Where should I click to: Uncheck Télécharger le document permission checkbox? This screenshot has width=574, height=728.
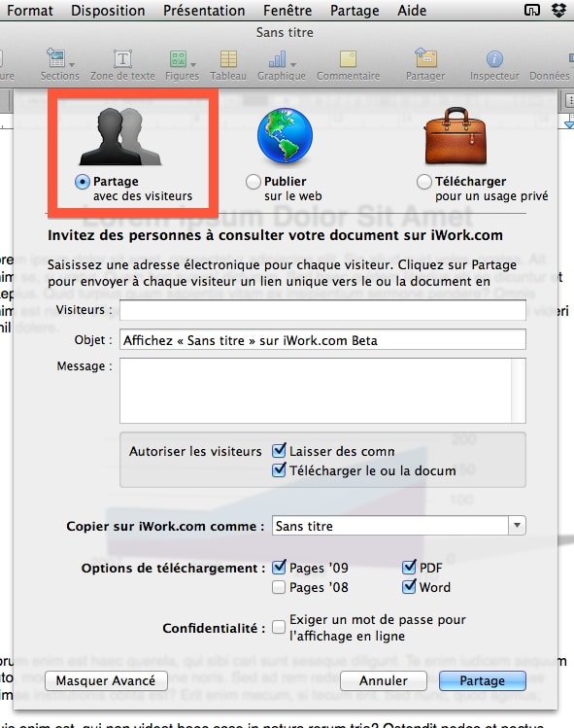point(279,469)
